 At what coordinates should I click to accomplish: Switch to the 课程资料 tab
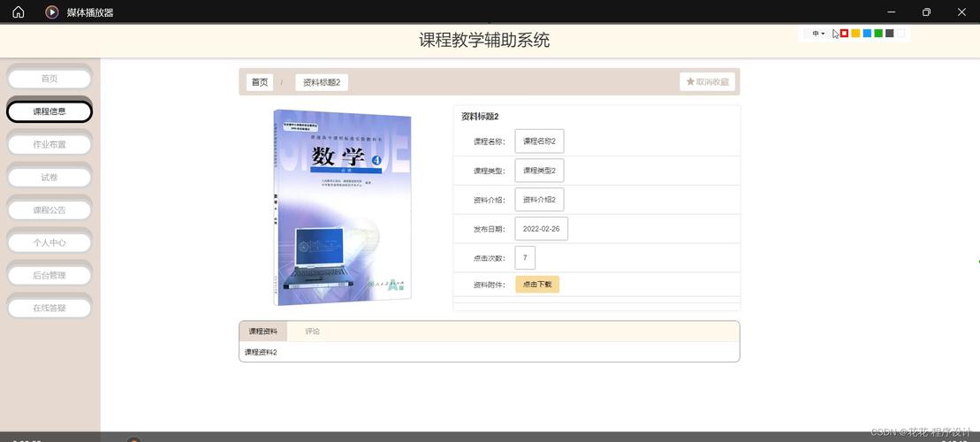point(263,331)
